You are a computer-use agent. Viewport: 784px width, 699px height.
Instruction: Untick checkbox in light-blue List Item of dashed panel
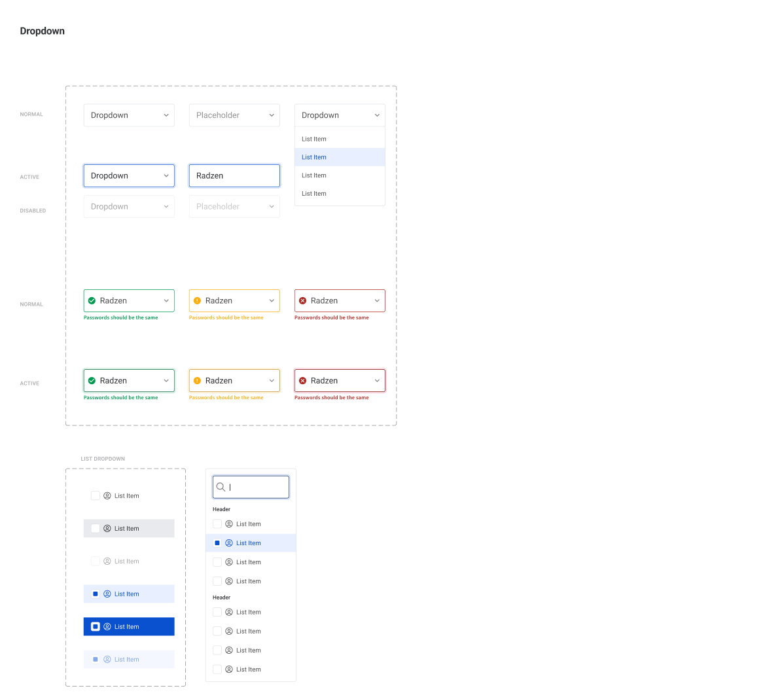pos(95,594)
